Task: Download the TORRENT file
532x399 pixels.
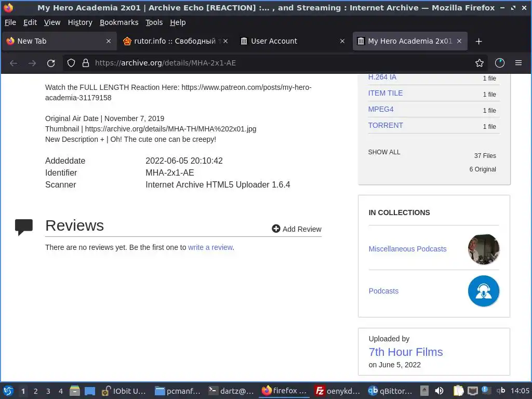Action: pos(385,125)
